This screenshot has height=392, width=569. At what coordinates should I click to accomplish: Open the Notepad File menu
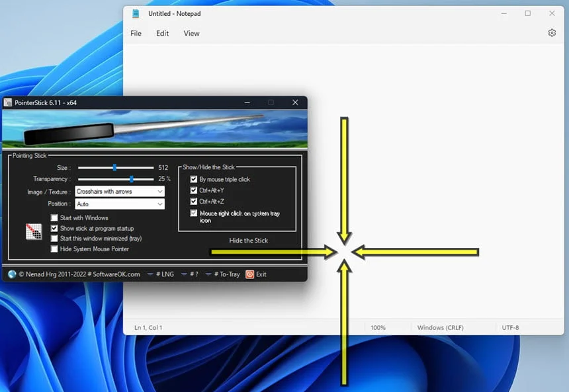click(136, 33)
